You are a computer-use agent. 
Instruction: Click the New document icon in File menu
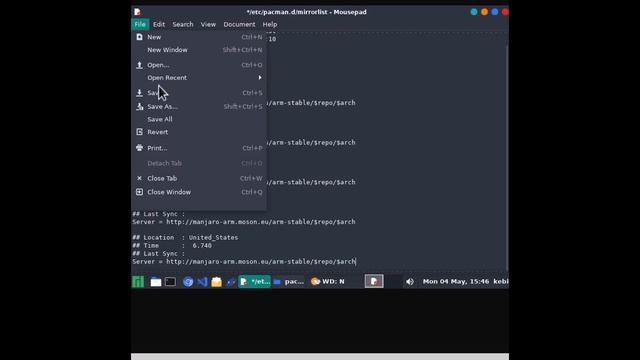(x=139, y=37)
